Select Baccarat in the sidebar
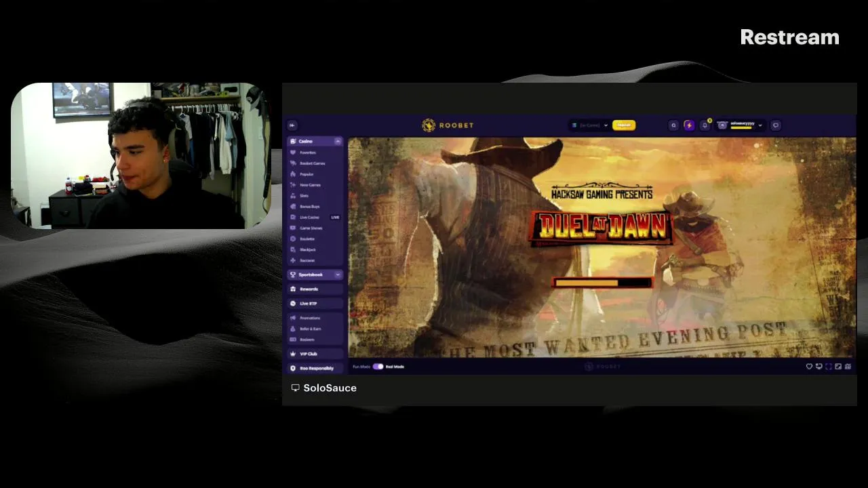 (315, 260)
